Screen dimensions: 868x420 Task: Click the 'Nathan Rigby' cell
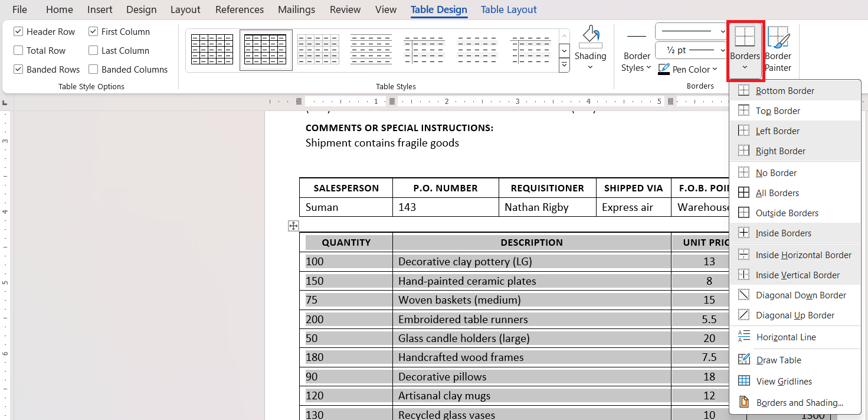click(548, 207)
